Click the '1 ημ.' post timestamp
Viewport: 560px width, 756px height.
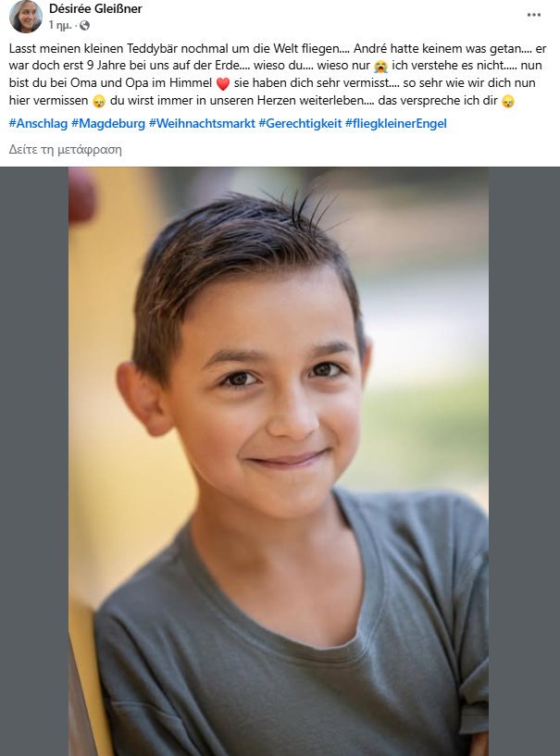60,26
